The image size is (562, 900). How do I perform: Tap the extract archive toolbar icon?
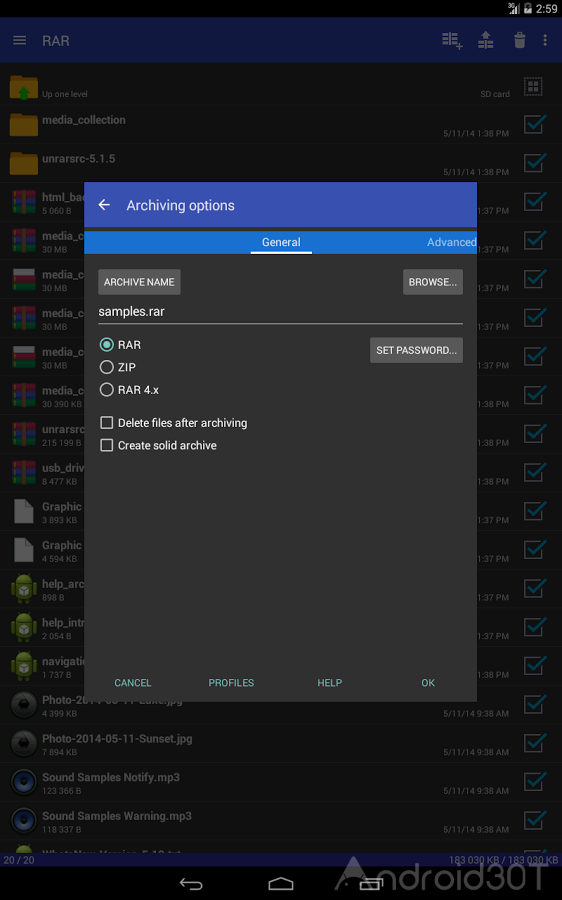[486, 40]
